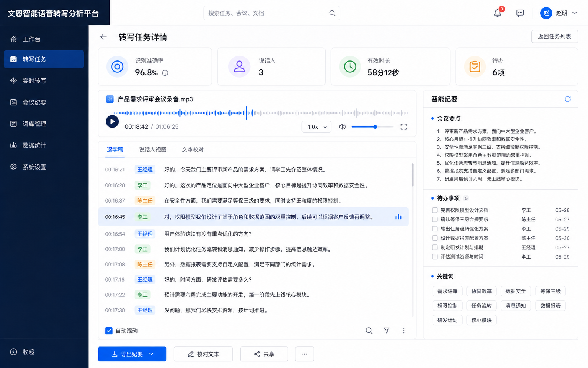This screenshot has width=588, height=368.
Task: Click the 返回任务列表 button
Action: [x=555, y=36]
